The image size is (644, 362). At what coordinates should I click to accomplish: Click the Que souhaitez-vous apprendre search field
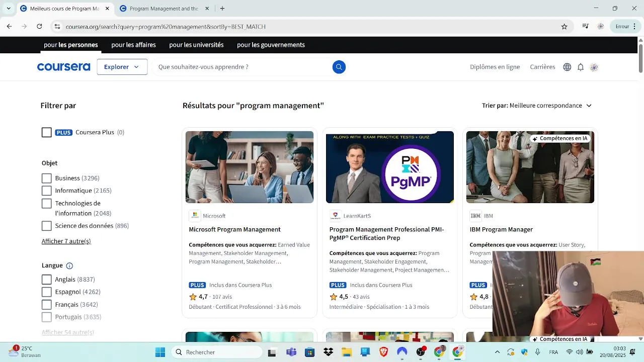tap(242, 67)
